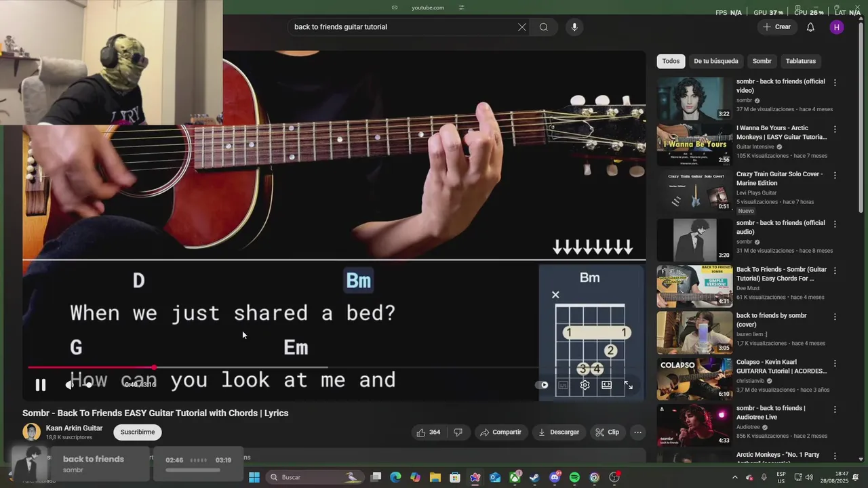Toggle the autoplay switch in player
Viewport: 868px width, 488px height.
542,385
